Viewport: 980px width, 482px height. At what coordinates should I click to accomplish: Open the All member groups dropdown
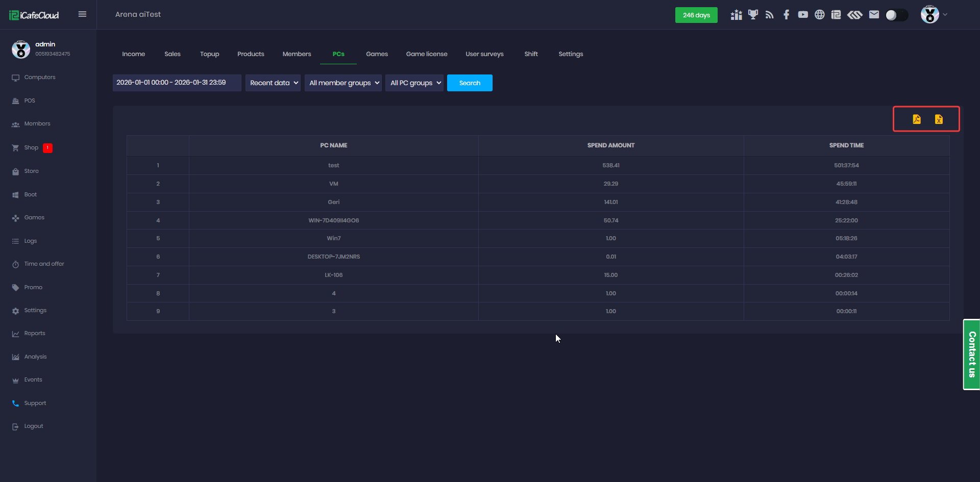coord(343,83)
